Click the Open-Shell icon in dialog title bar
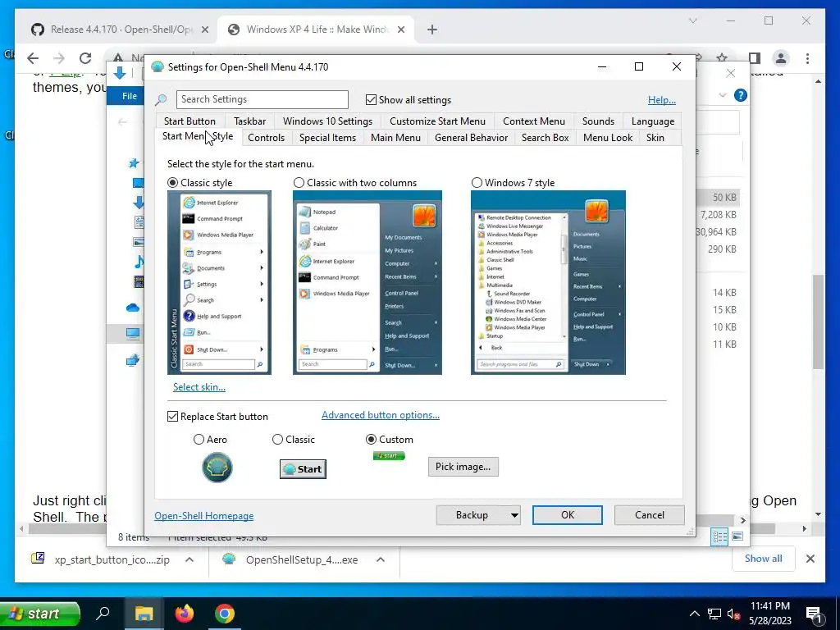The height and width of the screenshot is (630, 840). 157,67
